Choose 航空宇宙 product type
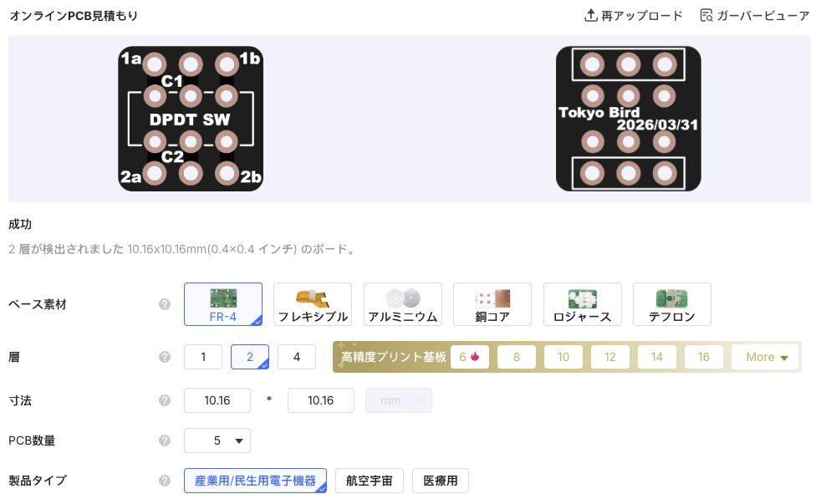821x504 pixels. (x=370, y=481)
